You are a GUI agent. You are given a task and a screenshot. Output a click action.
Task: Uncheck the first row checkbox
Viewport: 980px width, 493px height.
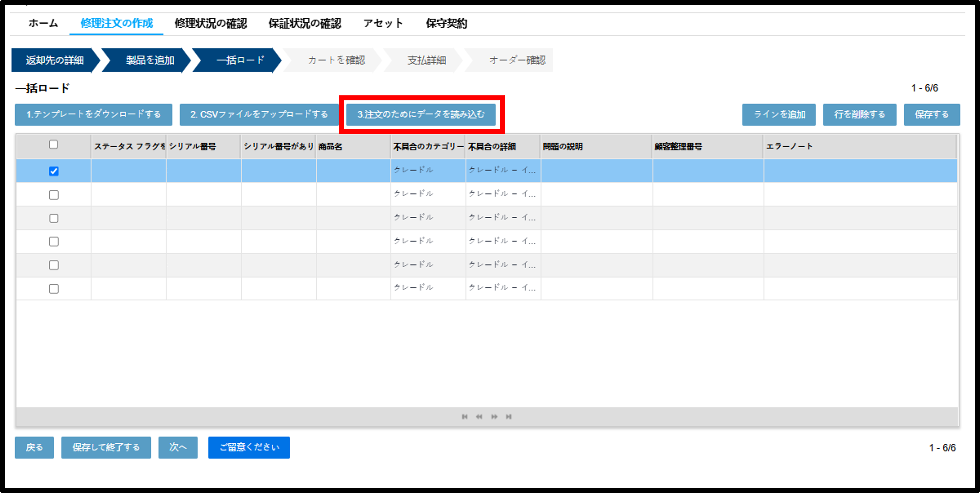(x=54, y=171)
